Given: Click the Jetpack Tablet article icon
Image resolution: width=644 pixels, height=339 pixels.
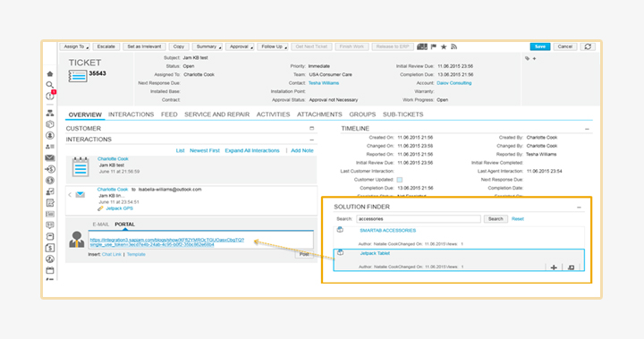Looking at the screenshot, I should point(340,253).
